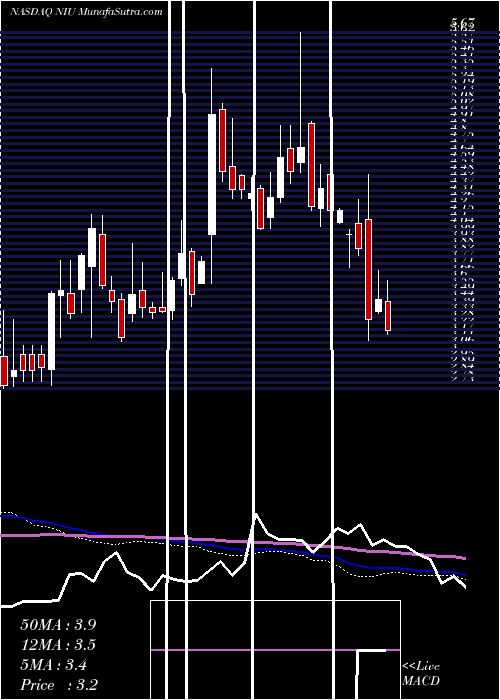Select the 5MA : 3.4 reading
The width and height of the screenshot is (500, 700).
click(54, 665)
